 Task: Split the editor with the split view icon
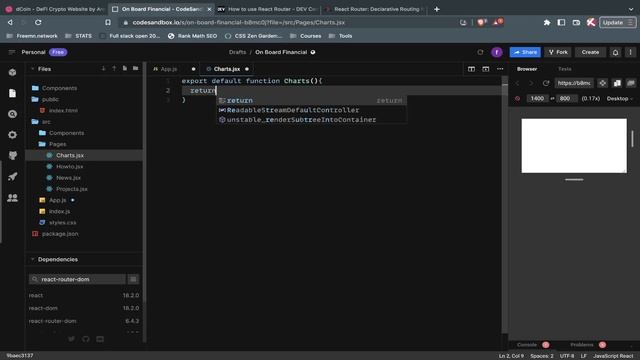pyautogui.click(x=471, y=69)
